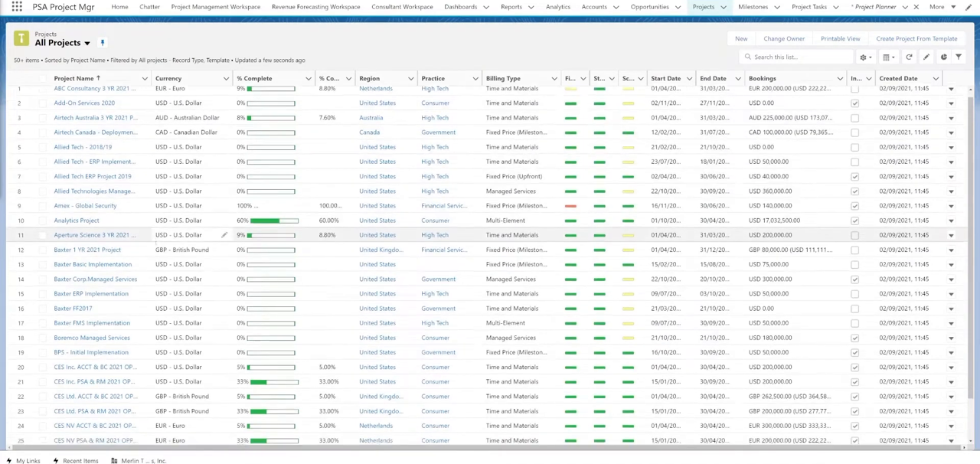Image resolution: width=980 pixels, height=464 pixels.
Task: Pin the All Projects list view
Action: (102, 43)
